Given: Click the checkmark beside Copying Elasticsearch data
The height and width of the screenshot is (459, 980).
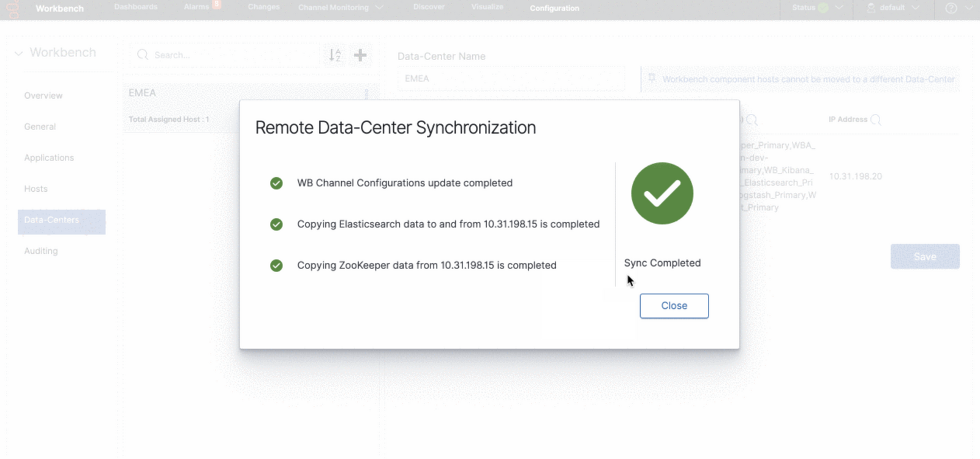Looking at the screenshot, I should point(276,224).
